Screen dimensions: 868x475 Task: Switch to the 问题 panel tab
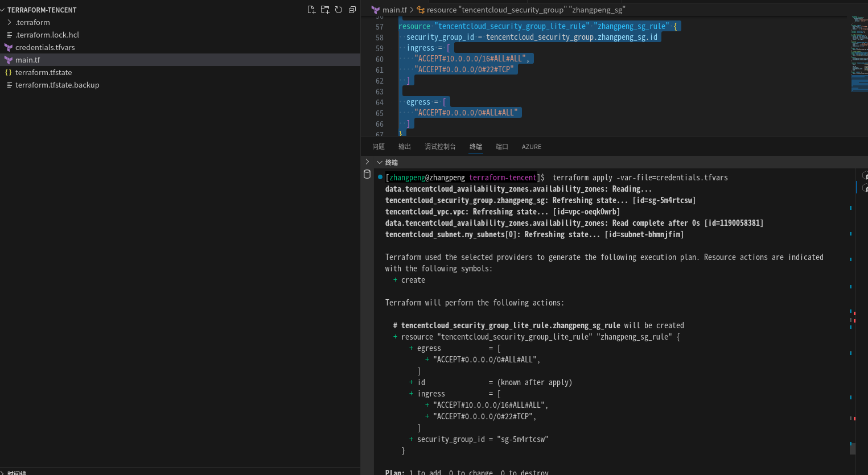(x=379, y=147)
